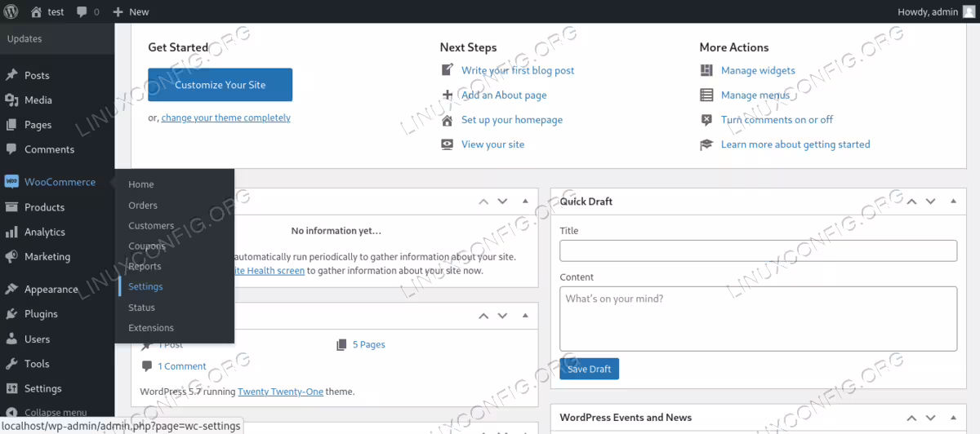Click the Users icon in sidebar
This screenshot has height=434, width=980.
click(11, 339)
